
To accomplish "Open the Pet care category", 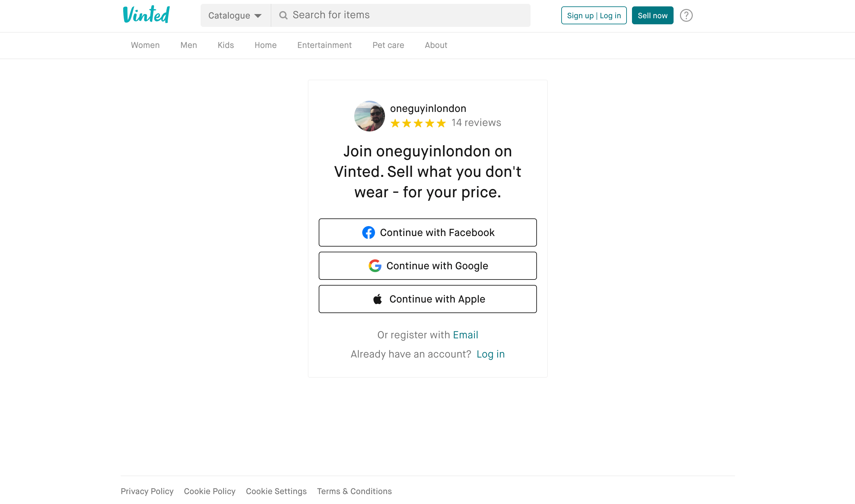I will [388, 45].
